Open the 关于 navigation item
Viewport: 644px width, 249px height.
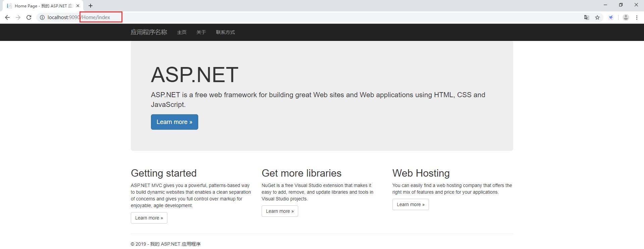pyautogui.click(x=201, y=32)
